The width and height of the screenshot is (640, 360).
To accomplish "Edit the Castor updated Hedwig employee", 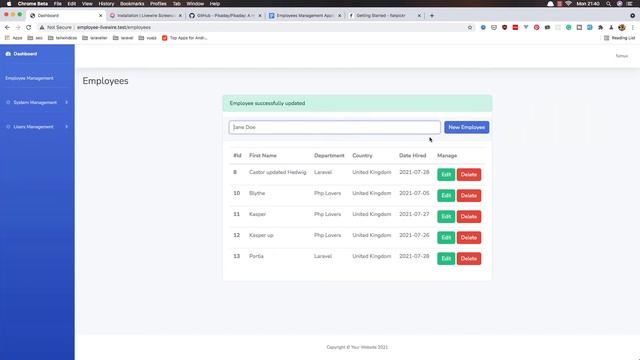I will pyautogui.click(x=446, y=175).
